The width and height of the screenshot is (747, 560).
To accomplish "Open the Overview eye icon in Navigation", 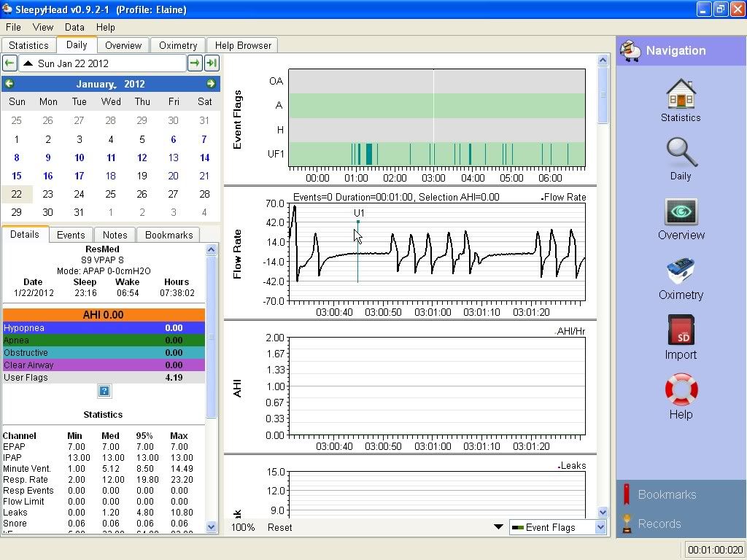I will coord(681,219).
